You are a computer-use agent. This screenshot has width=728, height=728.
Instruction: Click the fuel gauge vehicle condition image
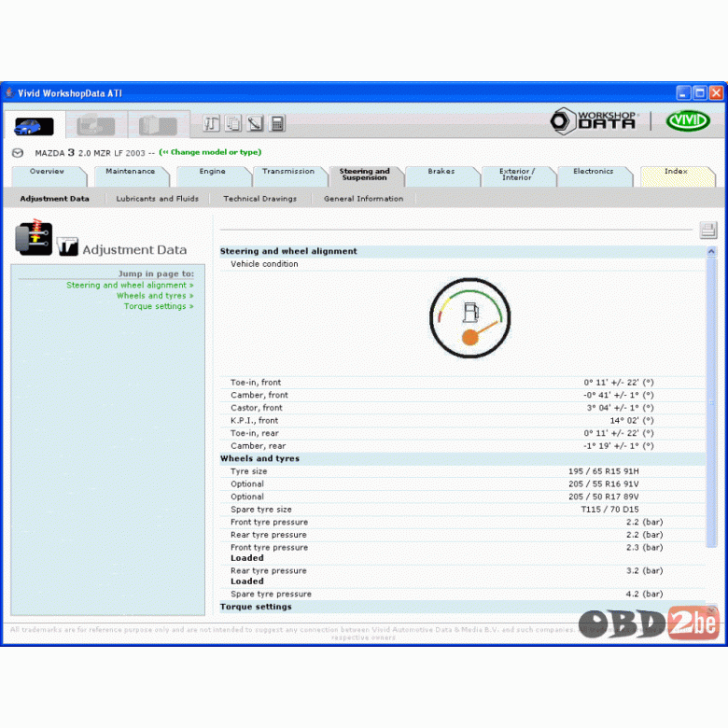pyautogui.click(x=469, y=318)
